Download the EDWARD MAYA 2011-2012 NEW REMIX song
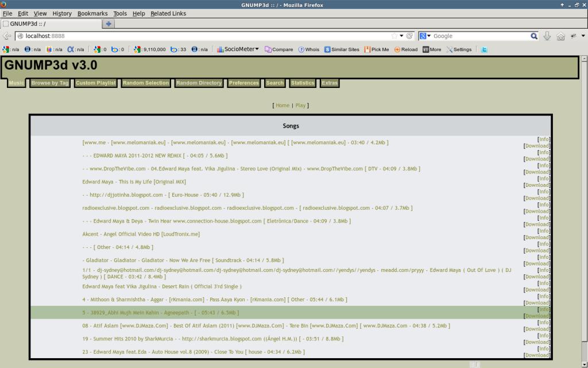Image resolution: width=588 pixels, height=368 pixels. [537, 159]
